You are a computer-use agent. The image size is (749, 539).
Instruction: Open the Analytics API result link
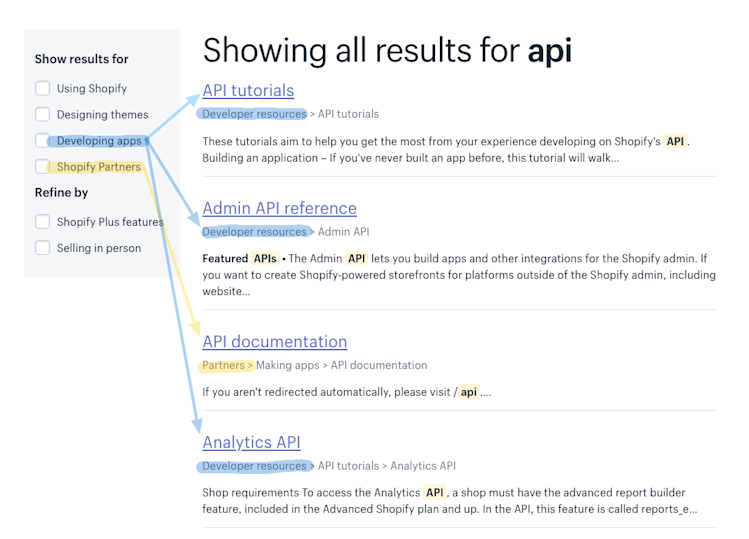[x=251, y=442]
